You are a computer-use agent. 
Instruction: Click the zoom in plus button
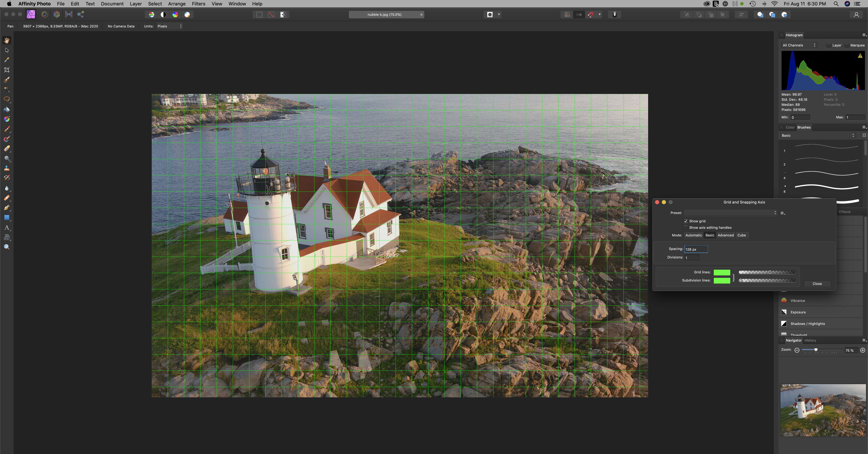coord(863,350)
